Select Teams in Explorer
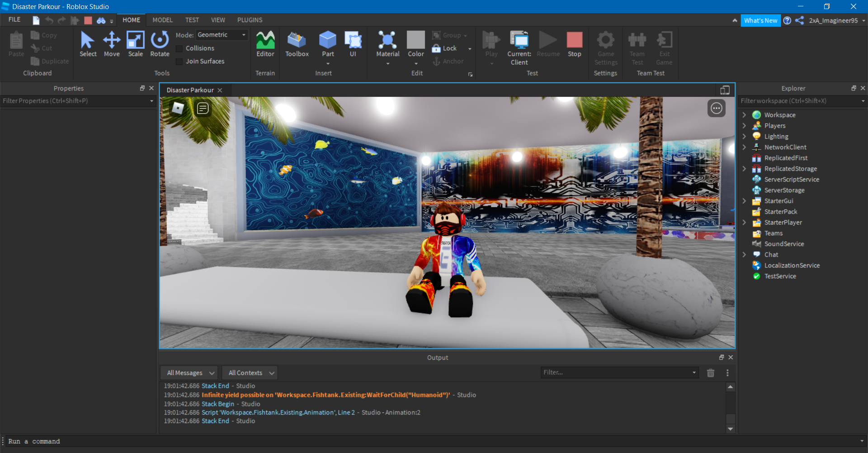Image resolution: width=868 pixels, height=453 pixels. click(x=773, y=234)
